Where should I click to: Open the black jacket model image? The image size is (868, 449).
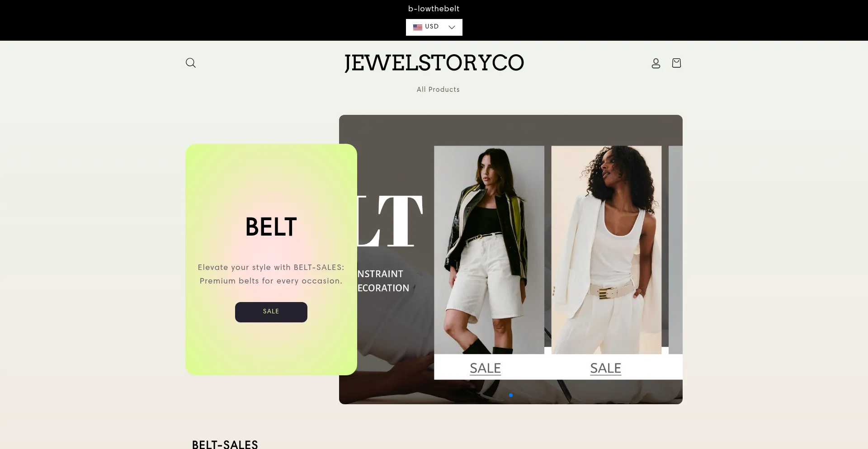click(489, 250)
